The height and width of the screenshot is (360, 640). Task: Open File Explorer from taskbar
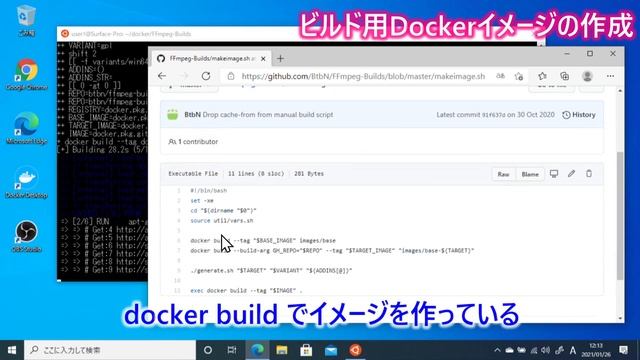tap(282, 350)
